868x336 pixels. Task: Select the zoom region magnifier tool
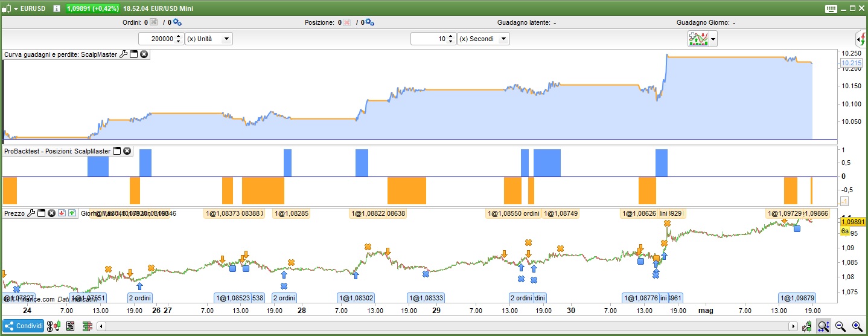click(823, 326)
